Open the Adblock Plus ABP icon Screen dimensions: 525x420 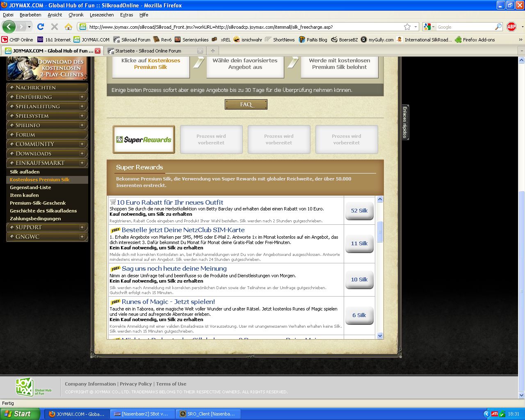point(511,27)
